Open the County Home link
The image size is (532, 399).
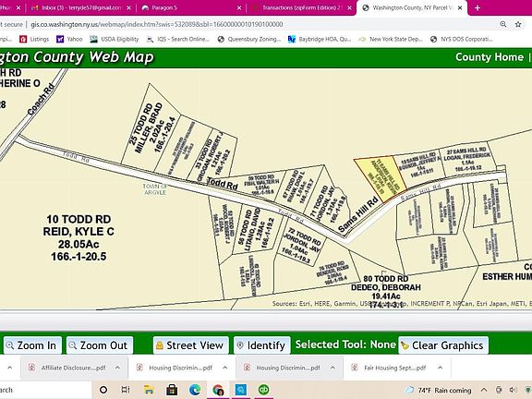(x=490, y=57)
